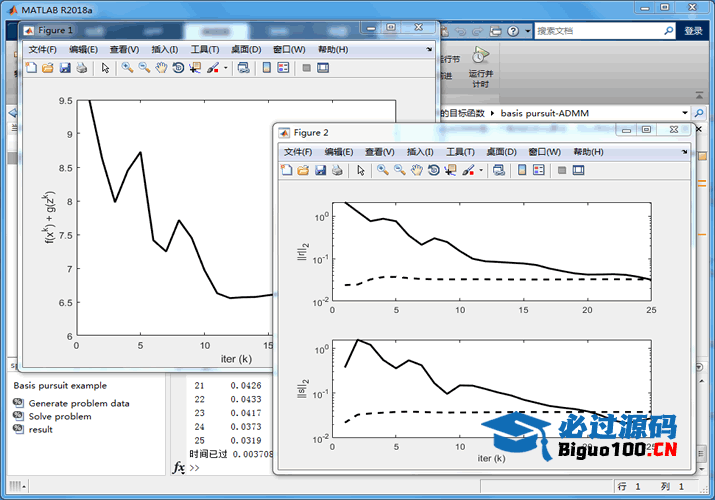
Task: Select Brush data tool in Figure 1
Action: tap(213, 68)
